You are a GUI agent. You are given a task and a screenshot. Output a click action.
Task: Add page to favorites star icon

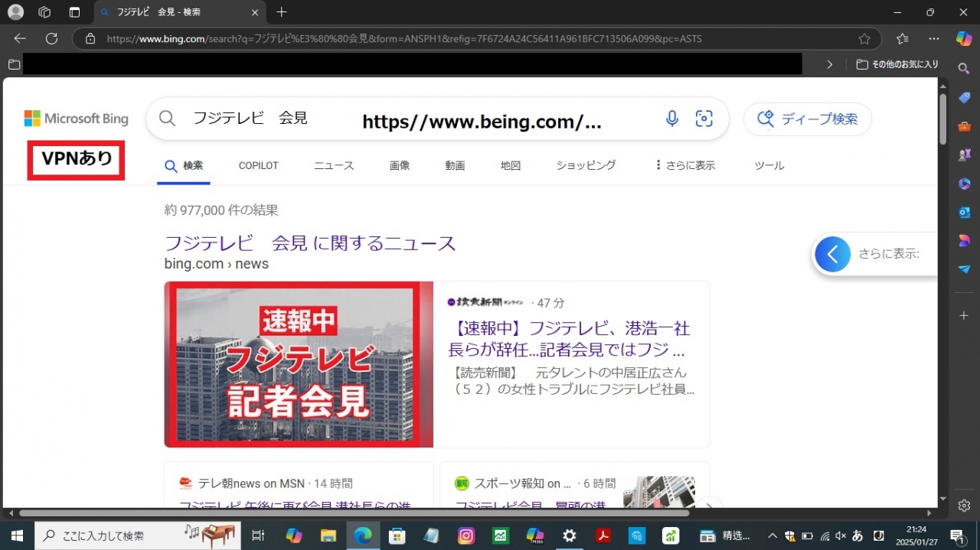864,38
